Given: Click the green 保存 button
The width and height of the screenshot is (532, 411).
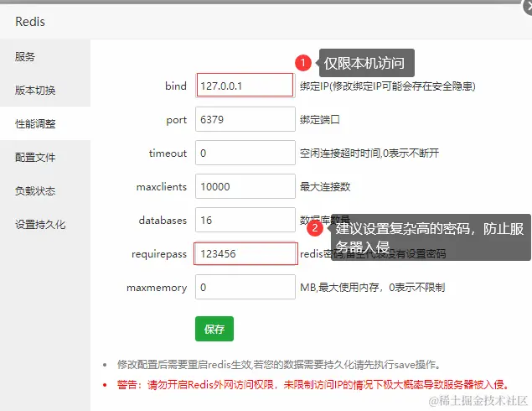Looking at the screenshot, I should coord(214,329).
